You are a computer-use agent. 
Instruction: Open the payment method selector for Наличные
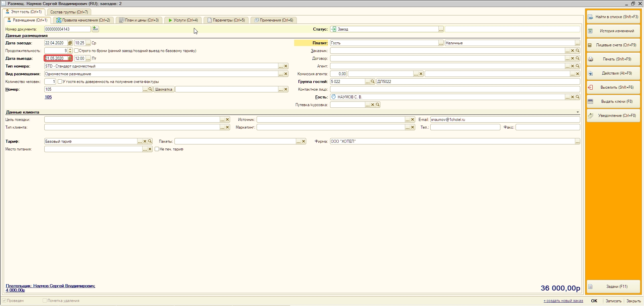(x=578, y=43)
